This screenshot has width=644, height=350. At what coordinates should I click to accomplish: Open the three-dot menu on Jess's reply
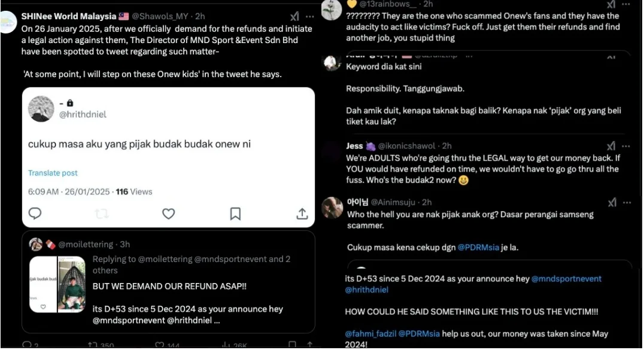point(626,146)
